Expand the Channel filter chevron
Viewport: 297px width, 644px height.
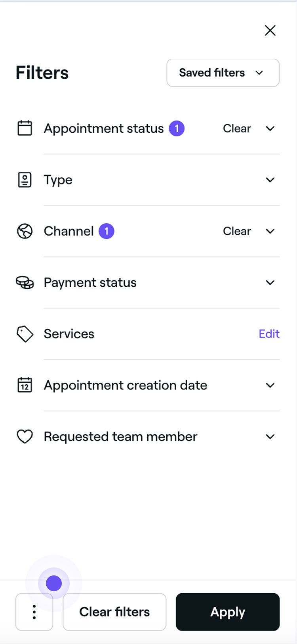tap(270, 231)
